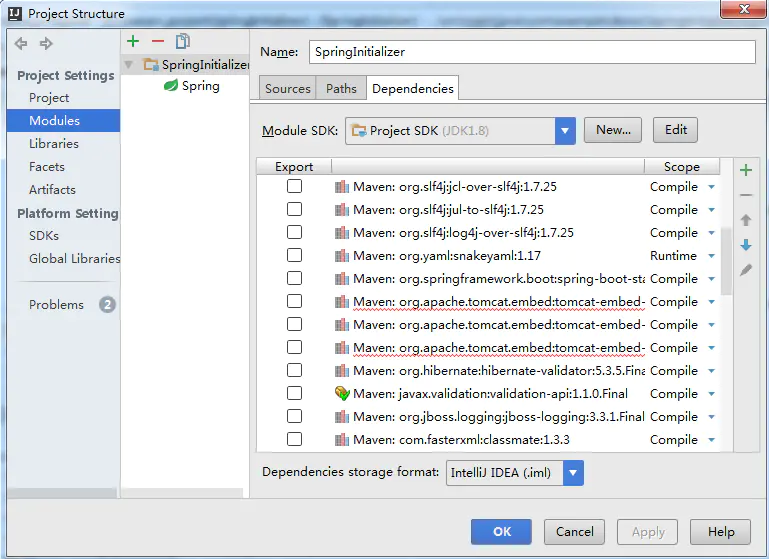Collapse the SpringInitializer module tree node
Screen dimensions: 769x559
129,65
